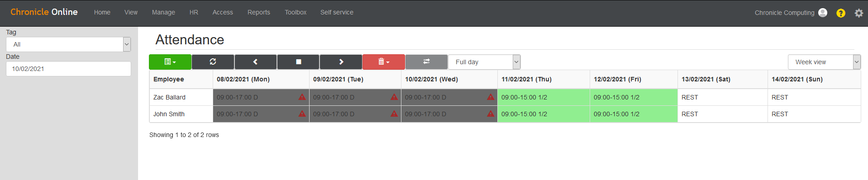
Task: Click the user avatar icon
Action: coord(823,13)
